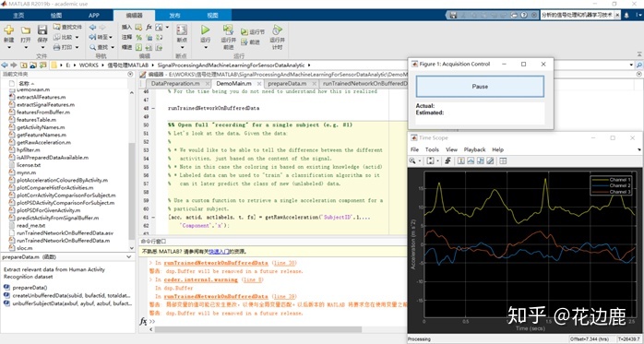The image size is (644, 344).
Task: Open Time Scope scale axes dropdown arrow
Action: point(438,161)
